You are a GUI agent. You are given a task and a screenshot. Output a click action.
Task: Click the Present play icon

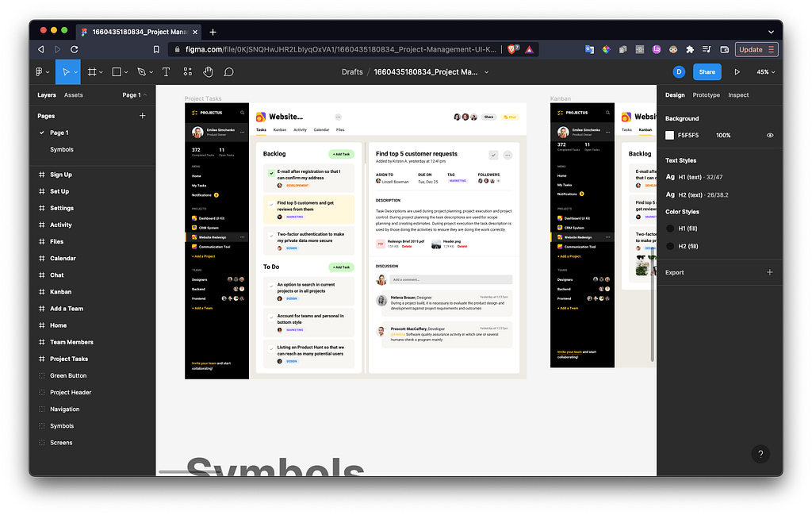(x=737, y=72)
